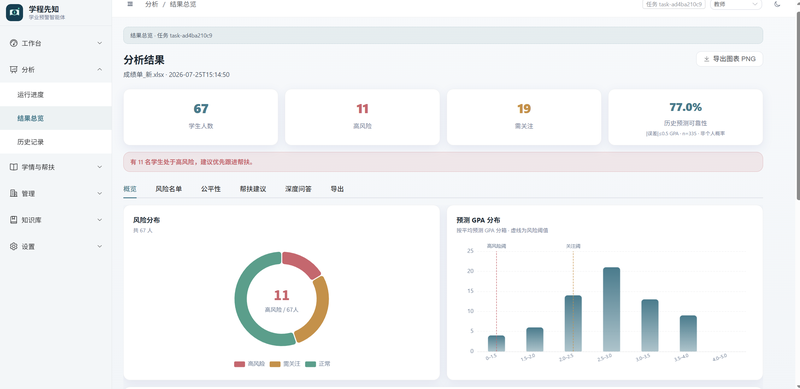This screenshot has height=389, width=800.
Task: Click the 67 学生人数 card
Action: tap(201, 117)
